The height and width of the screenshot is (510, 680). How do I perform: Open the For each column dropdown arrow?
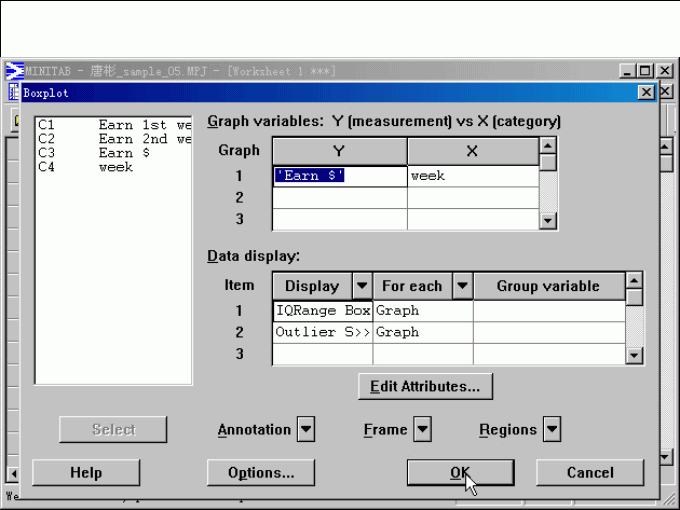coord(462,286)
